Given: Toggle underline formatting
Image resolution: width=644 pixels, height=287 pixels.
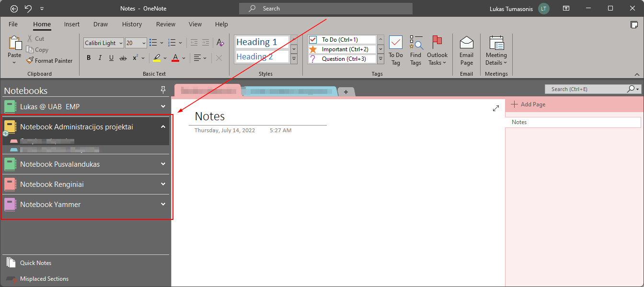Looking at the screenshot, I should click(111, 58).
